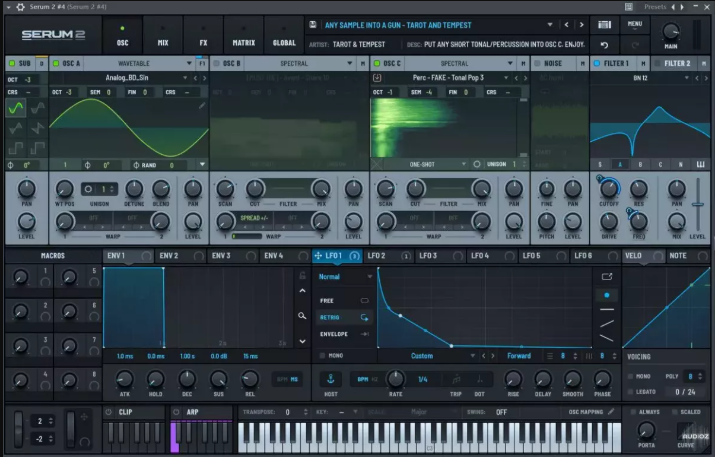Toggle LFO triplet note icon

(x=456, y=379)
